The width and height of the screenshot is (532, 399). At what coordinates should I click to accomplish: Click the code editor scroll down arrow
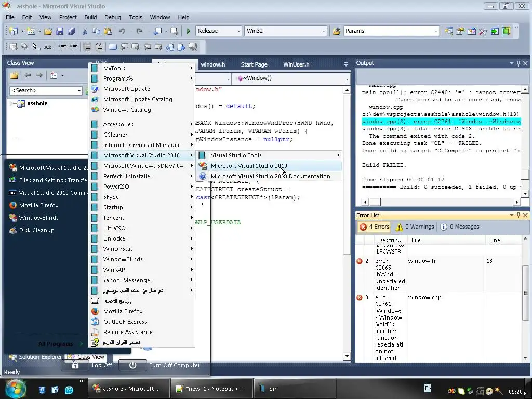(347, 356)
